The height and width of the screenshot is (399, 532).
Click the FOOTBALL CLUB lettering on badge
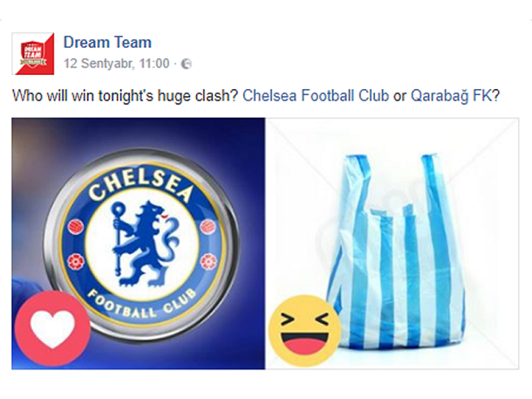pos(142,303)
